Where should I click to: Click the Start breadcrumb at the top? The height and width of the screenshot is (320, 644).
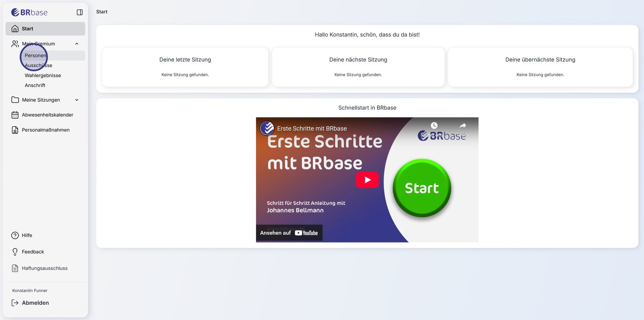click(x=102, y=12)
